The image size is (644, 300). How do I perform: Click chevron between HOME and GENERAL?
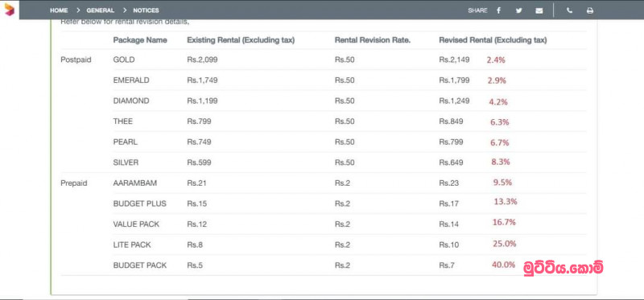tap(77, 10)
